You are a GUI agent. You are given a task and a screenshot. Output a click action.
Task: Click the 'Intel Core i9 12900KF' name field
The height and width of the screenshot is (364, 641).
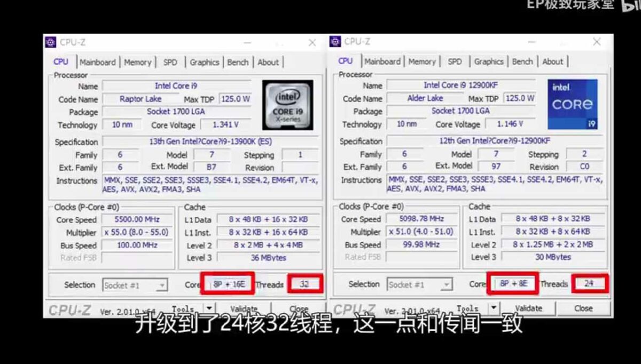point(462,85)
